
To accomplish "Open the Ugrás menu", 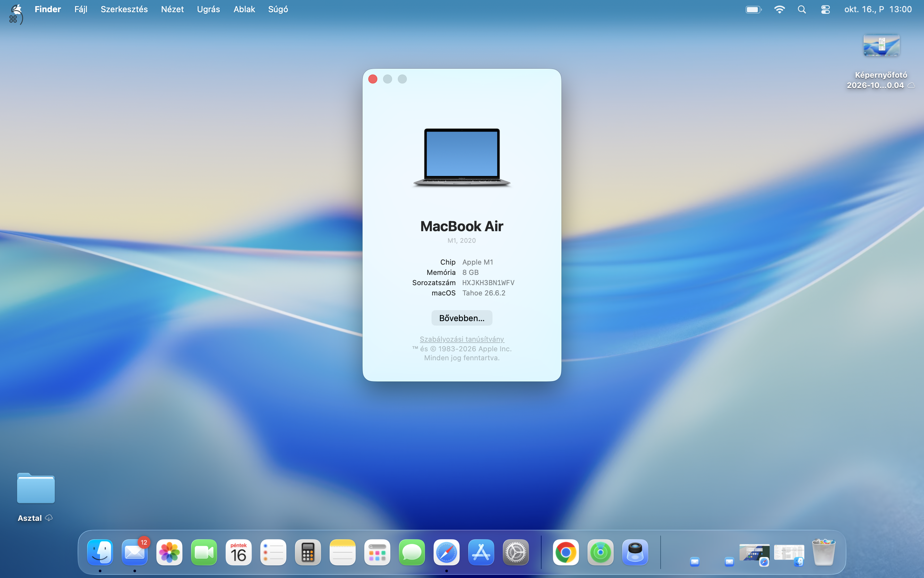I will point(209,9).
